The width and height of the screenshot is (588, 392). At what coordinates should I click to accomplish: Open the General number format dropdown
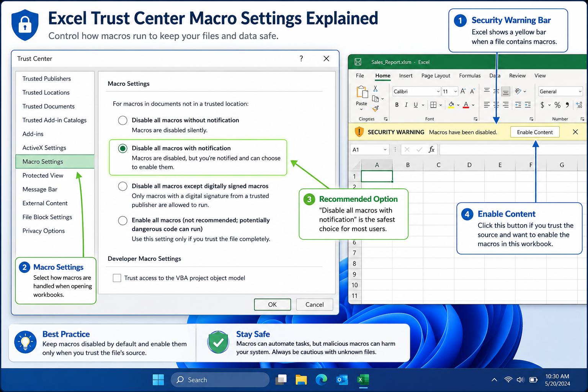click(580, 91)
